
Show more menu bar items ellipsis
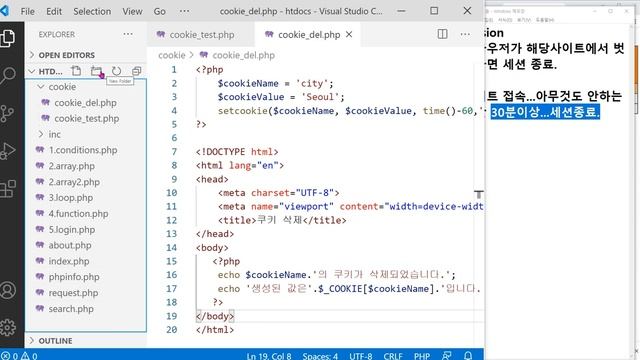(184, 11)
